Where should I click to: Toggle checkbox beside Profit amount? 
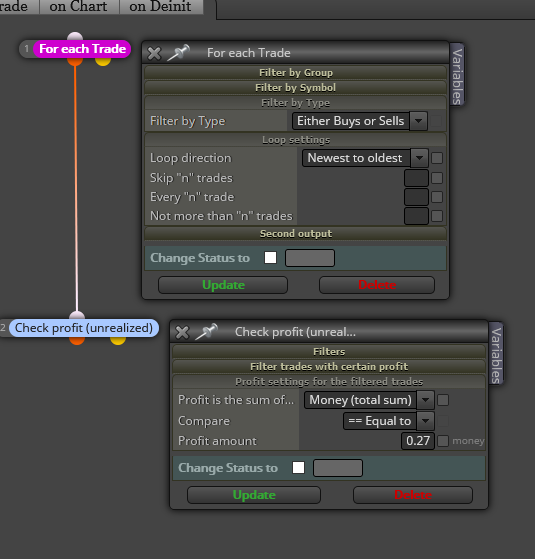point(443,441)
